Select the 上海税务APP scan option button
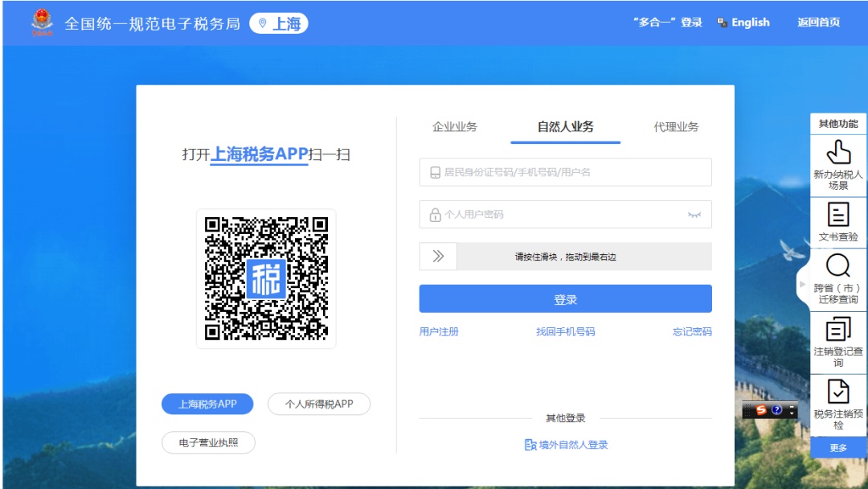868x489 pixels. coord(207,405)
